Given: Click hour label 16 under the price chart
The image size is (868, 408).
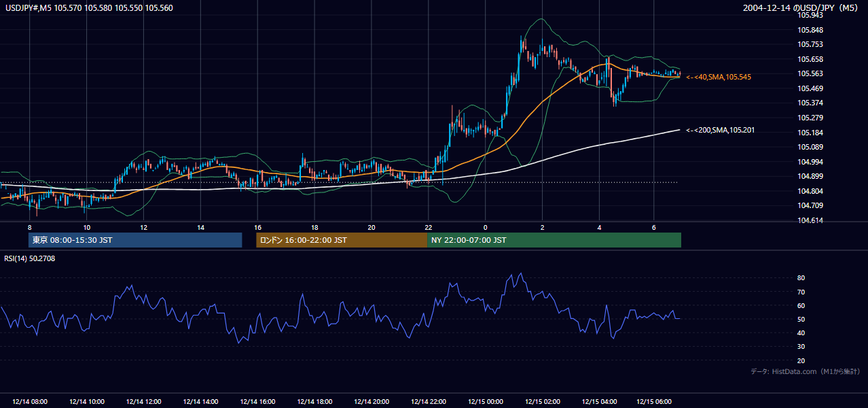Looking at the screenshot, I should [258, 227].
